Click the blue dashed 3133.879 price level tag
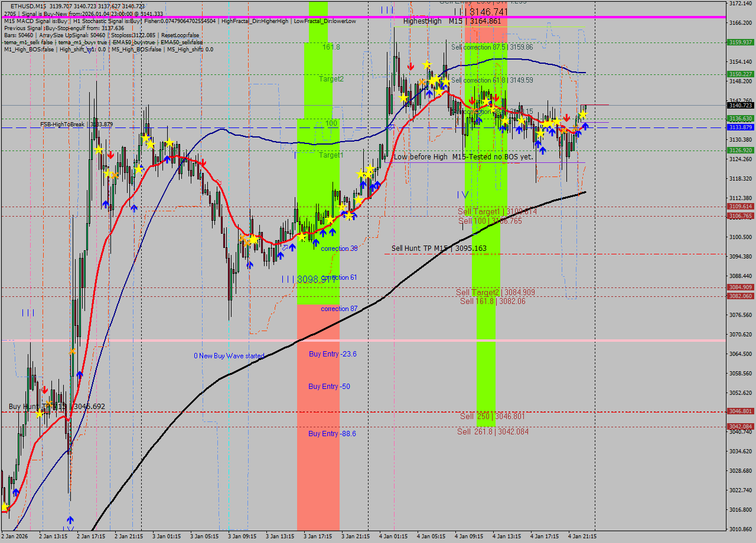Image resolution: width=756 pixels, height=543 pixels. [x=740, y=126]
